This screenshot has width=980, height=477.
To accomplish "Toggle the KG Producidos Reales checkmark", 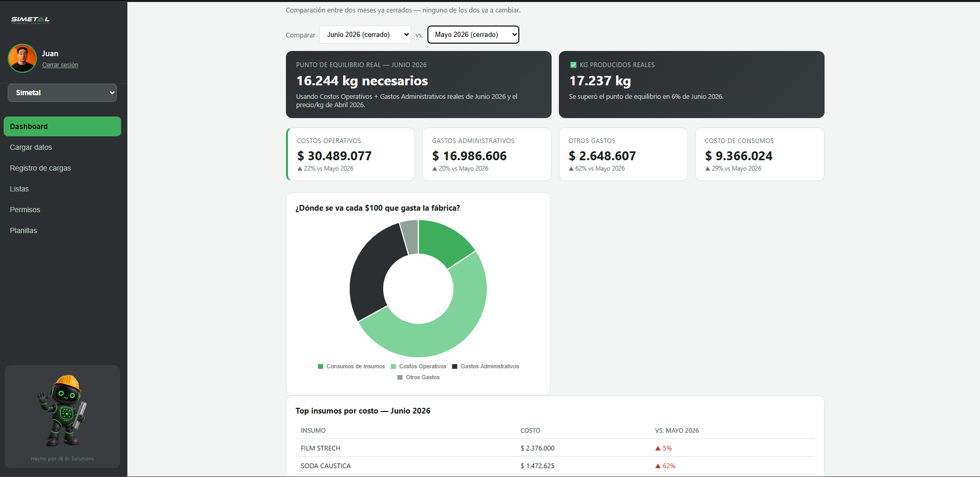I will point(573,65).
